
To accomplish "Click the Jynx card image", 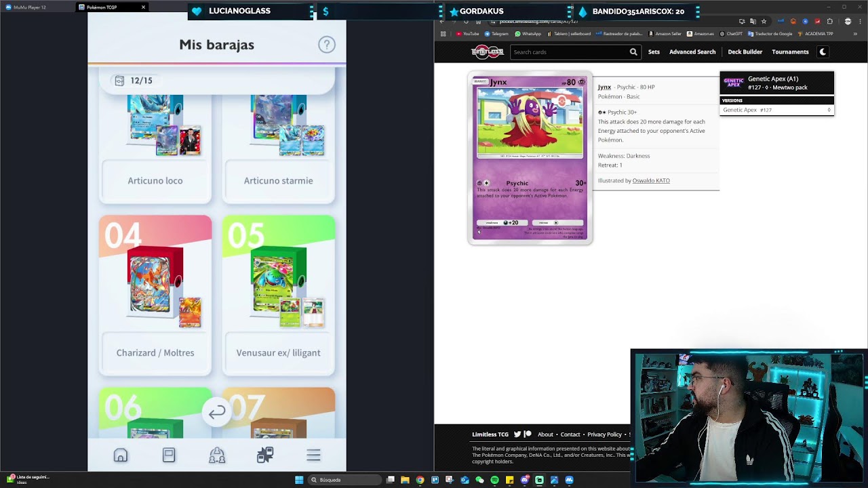I will (530, 157).
